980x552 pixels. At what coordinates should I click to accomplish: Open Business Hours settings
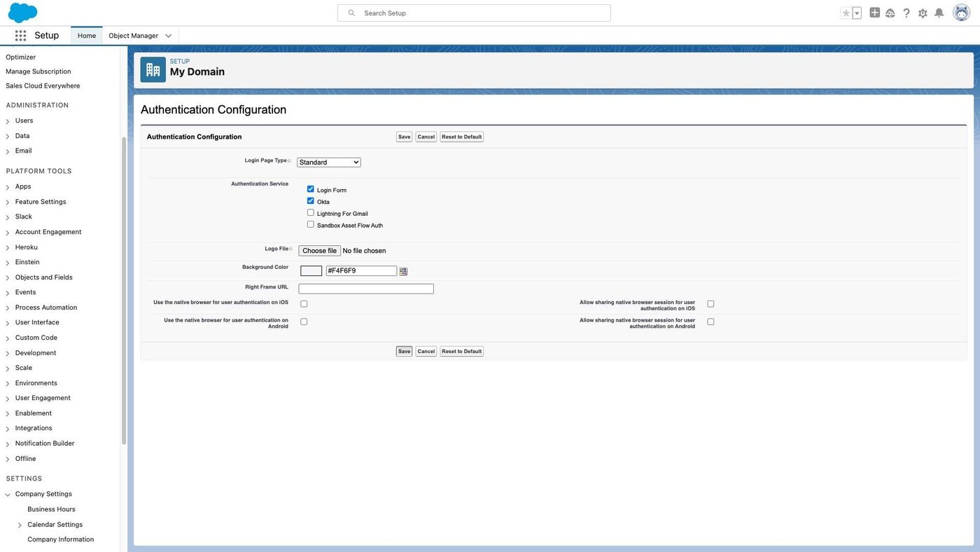coord(51,509)
